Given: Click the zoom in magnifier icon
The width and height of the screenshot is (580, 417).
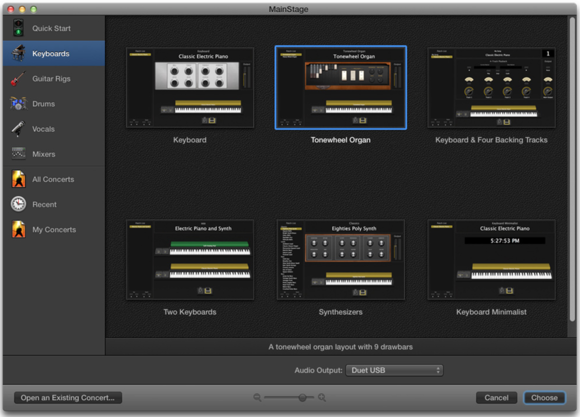Looking at the screenshot, I should 322,397.
